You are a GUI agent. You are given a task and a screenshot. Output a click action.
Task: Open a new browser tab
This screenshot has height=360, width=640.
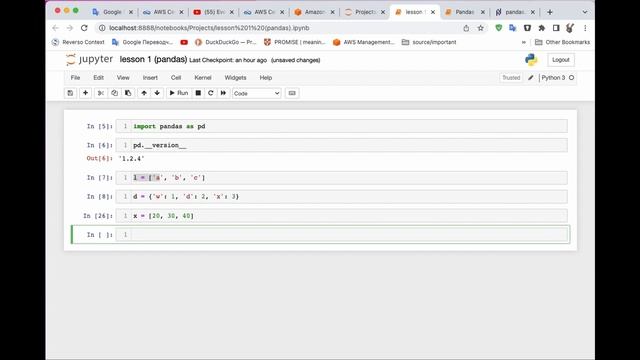550,12
